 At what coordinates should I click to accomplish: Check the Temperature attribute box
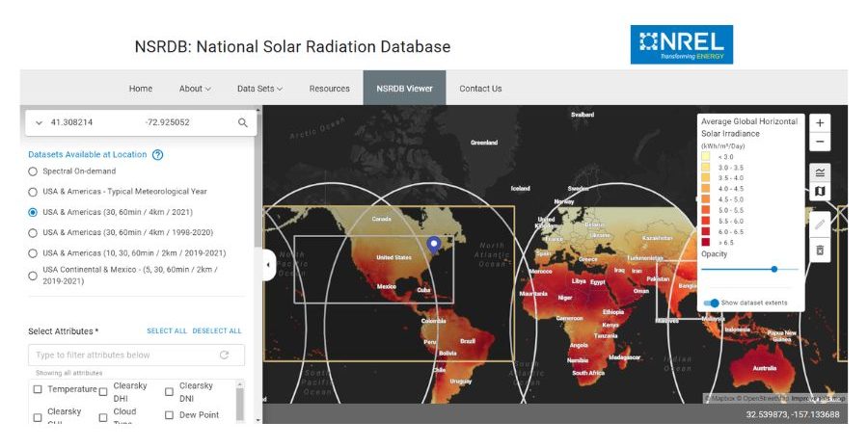coord(38,389)
